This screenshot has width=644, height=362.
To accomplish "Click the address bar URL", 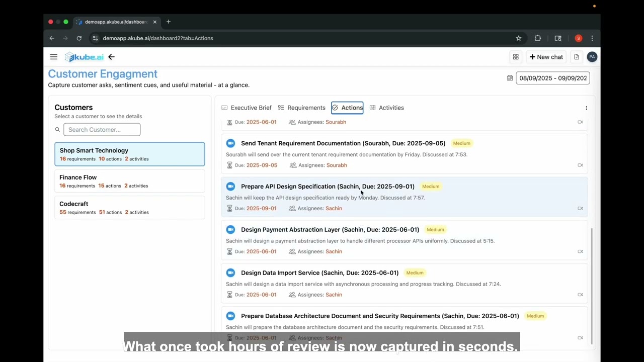I will pyautogui.click(x=158, y=38).
